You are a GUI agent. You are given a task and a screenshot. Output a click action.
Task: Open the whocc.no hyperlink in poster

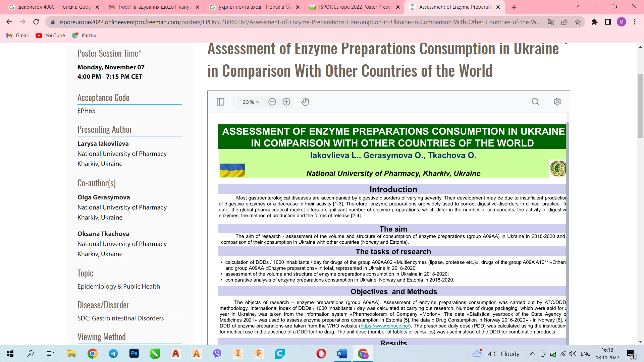coord(385,326)
